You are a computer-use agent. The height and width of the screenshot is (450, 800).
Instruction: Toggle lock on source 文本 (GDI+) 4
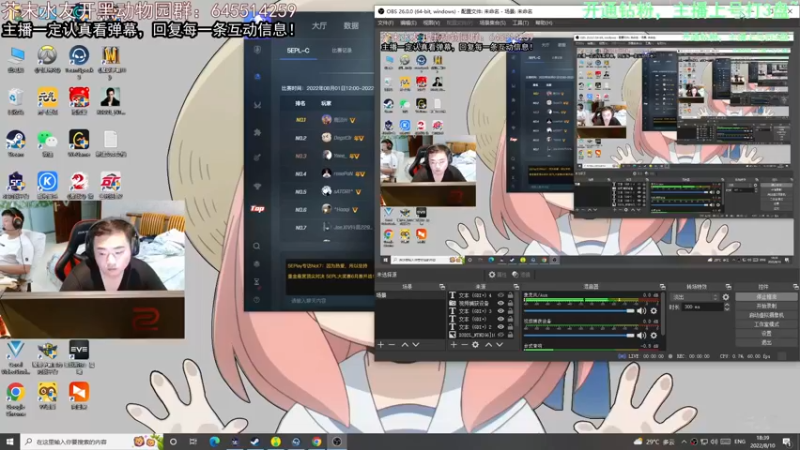click(x=510, y=295)
